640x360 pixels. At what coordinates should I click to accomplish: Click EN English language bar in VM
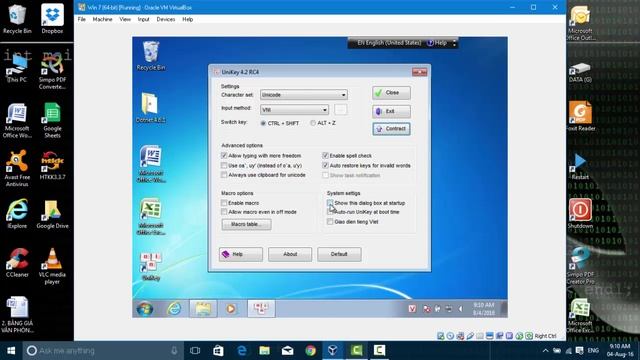(x=388, y=43)
